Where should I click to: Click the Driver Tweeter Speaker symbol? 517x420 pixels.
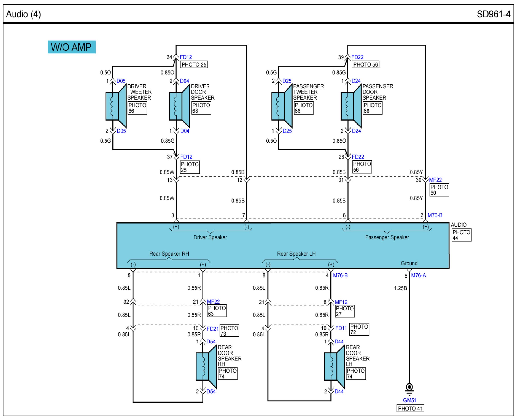tap(116, 106)
